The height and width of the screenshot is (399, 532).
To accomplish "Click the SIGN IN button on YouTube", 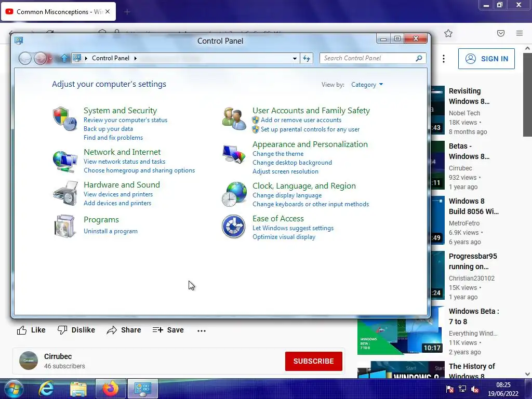I will tap(486, 59).
